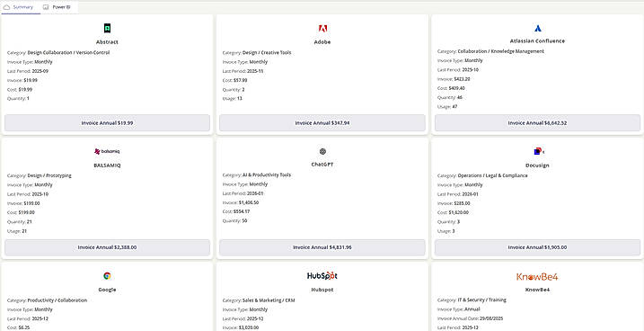Click Hubspot Invoice $3,020.00 value
This screenshot has width=644, height=331.
click(249, 327)
